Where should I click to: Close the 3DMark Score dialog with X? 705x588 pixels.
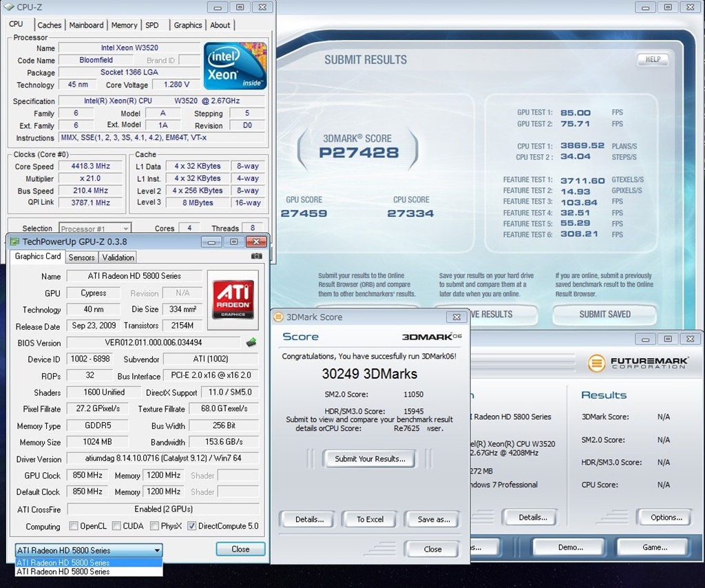point(456,317)
